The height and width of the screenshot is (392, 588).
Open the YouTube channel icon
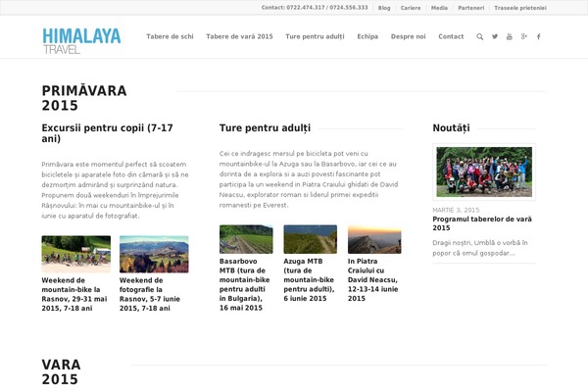(x=509, y=36)
